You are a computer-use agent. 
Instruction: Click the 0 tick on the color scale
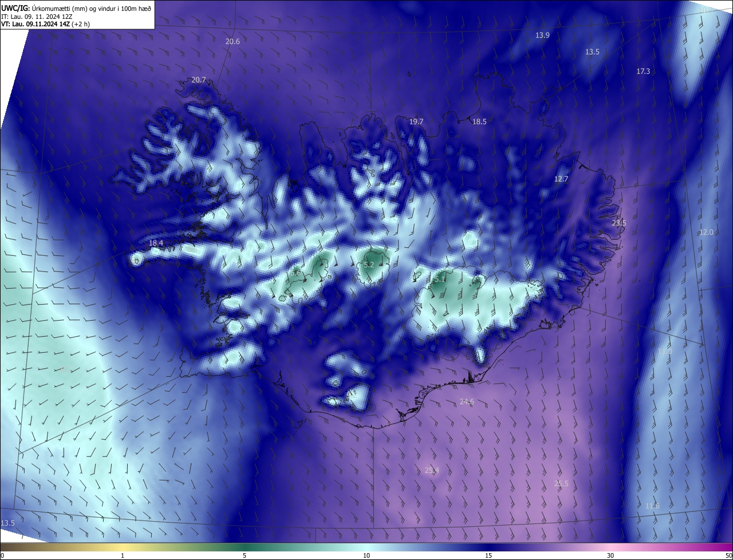pyautogui.click(x=2, y=555)
